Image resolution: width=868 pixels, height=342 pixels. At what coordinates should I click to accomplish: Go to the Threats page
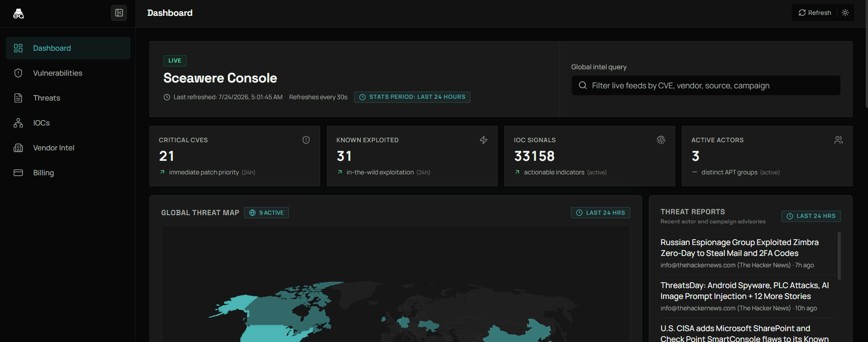[68, 98]
